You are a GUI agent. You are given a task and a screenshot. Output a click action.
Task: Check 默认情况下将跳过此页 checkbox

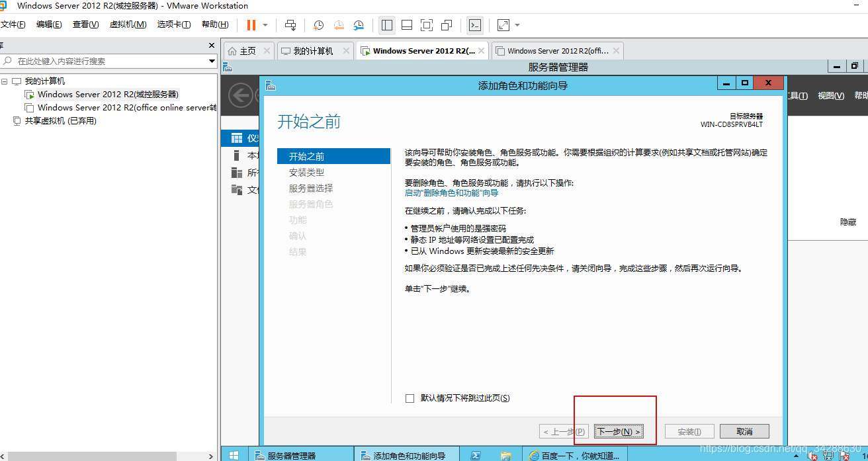(x=410, y=398)
